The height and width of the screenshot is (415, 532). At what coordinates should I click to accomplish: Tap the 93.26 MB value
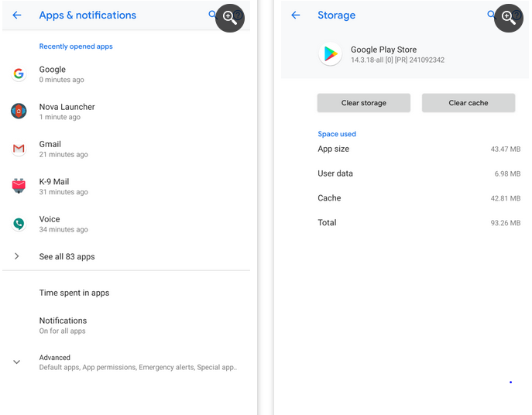point(505,223)
